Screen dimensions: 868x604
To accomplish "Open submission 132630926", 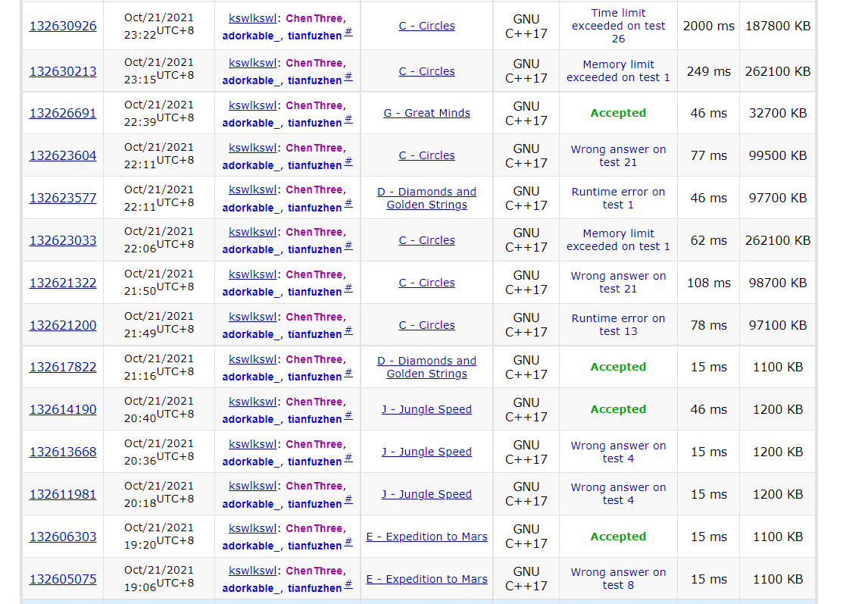I will (63, 27).
